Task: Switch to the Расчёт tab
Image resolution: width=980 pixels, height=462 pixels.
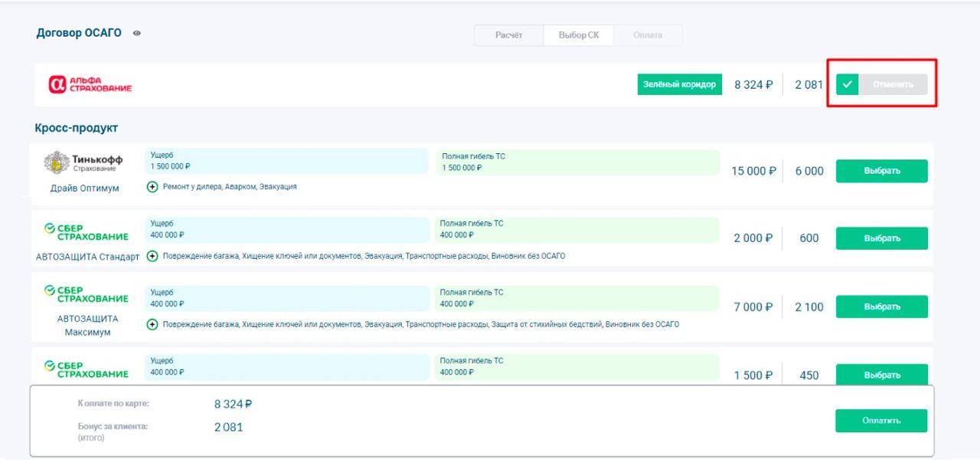Action: click(508, 35)
